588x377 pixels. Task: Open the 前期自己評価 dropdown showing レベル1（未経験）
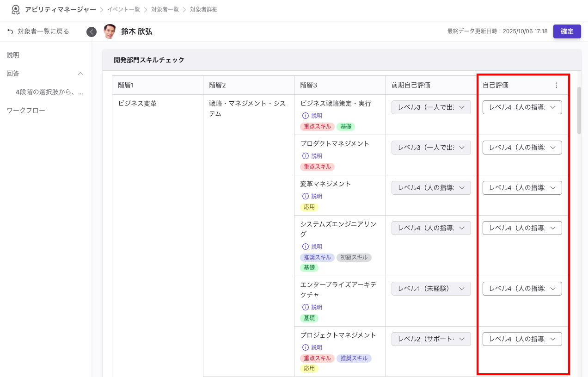click(431, 288)
